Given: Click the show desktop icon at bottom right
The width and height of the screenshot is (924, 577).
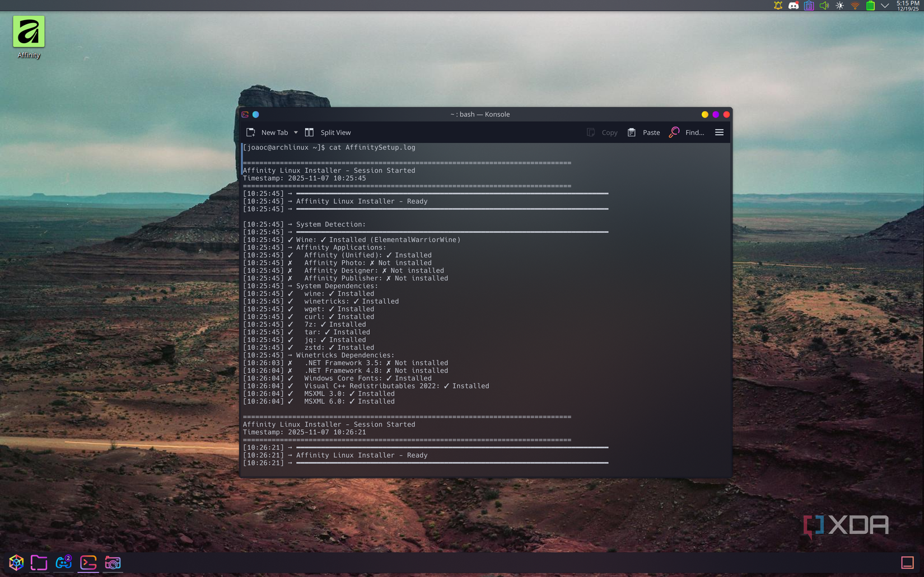Looking at the screenshot, I should [x=907, y=562].
